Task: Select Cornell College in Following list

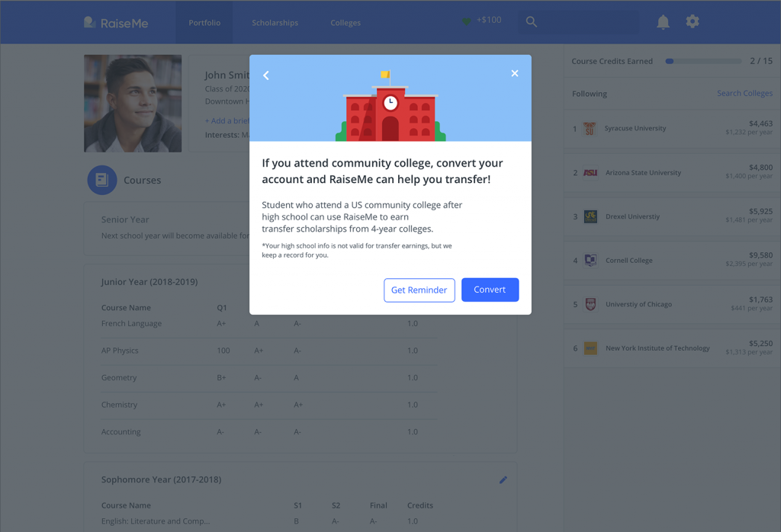Action: coord(629,260)
